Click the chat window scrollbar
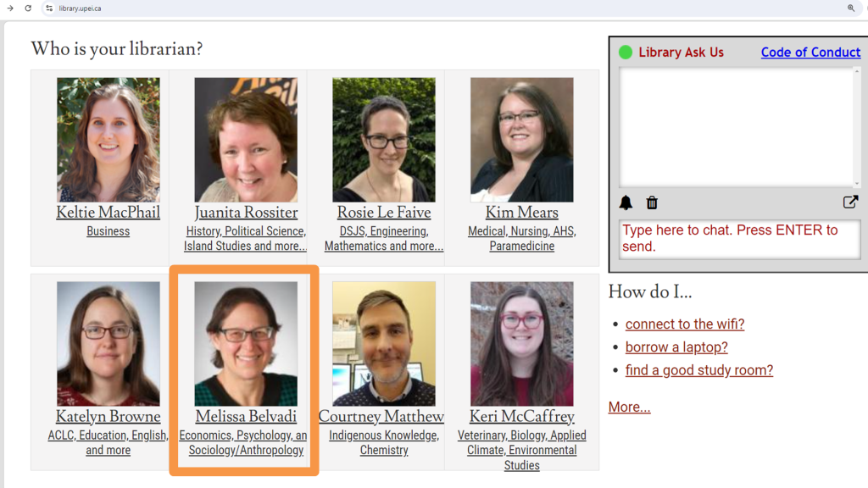Image resolution: width=868 pixels, height=488 pixels. pyautogui.click(x=857, y=127)
